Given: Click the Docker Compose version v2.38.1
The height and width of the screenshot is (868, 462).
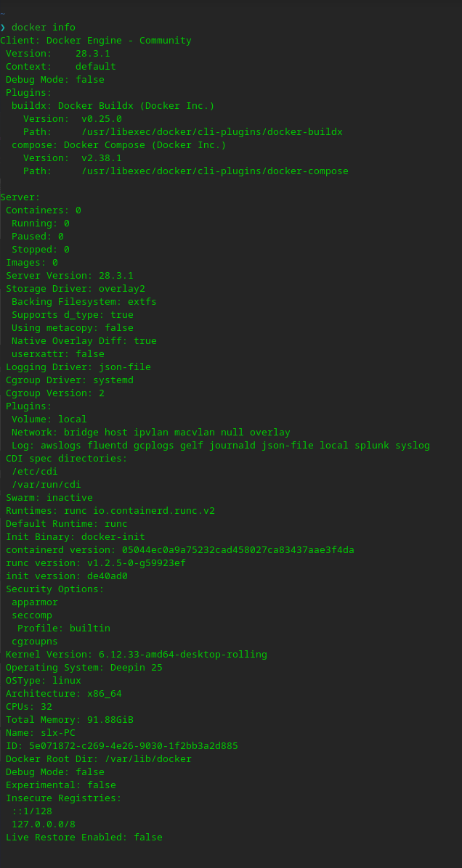Looking at the screenshot, I should [x=101, y=158].
